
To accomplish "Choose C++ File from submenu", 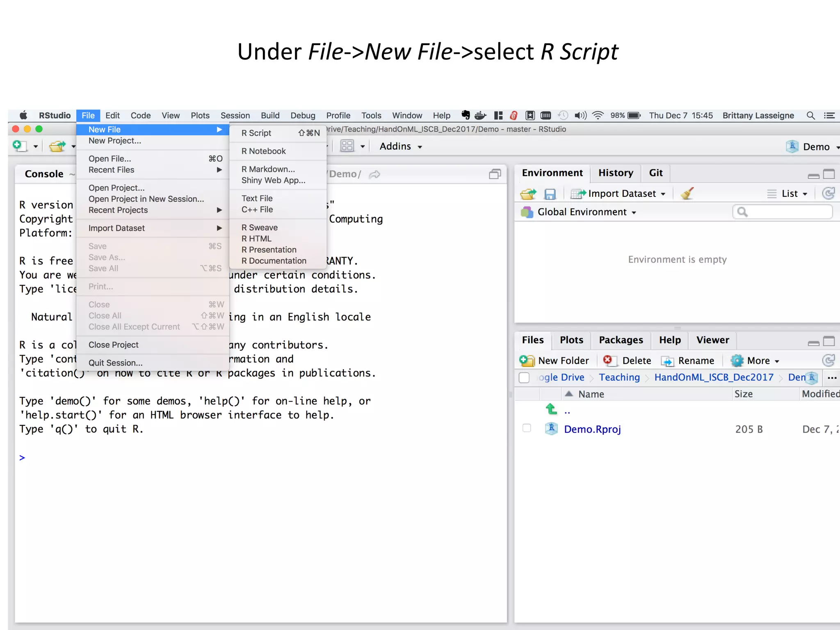I will [278, 209].
